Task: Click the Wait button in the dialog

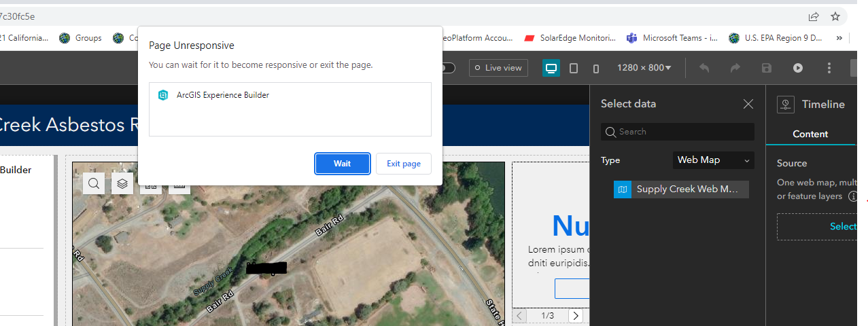Action: [343, 164]
